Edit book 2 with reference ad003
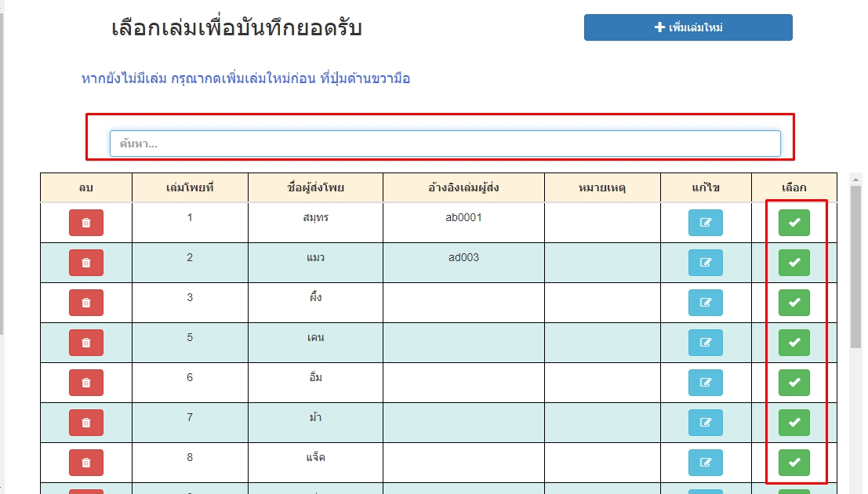The width and height of the screenshot is (868, 494). (705, 263)
